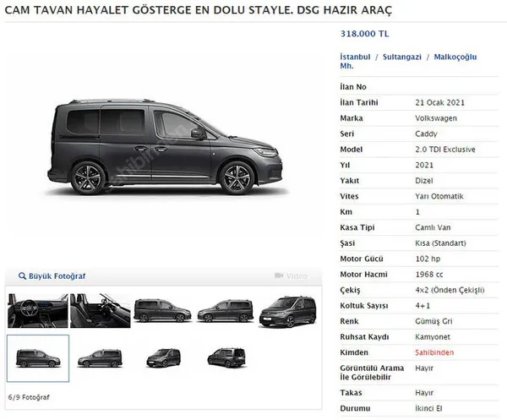Select the dashboard steering wheel interior thumbnail
The height and width of the screenshot is (420, 507).
(37, 311)
